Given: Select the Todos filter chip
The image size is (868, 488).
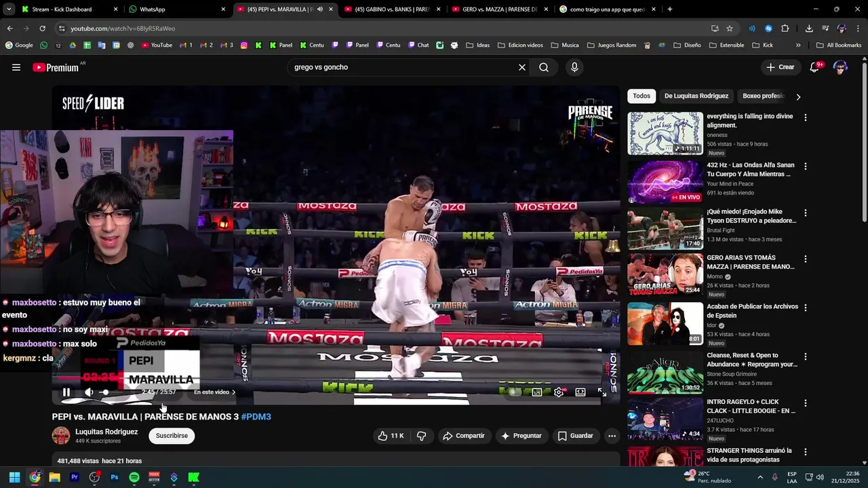Looking at the screenshot, I should pyautogui.click(x=642, y=96).
